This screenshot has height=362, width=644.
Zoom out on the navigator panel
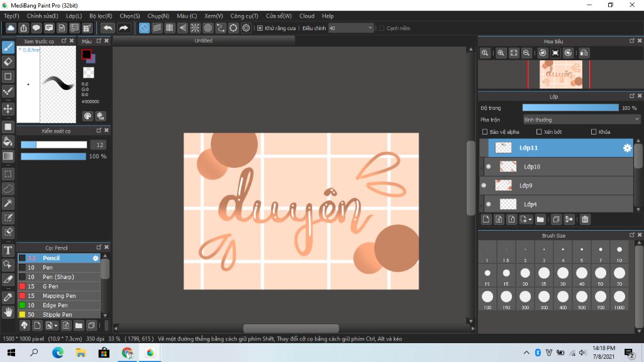point(526,53)
